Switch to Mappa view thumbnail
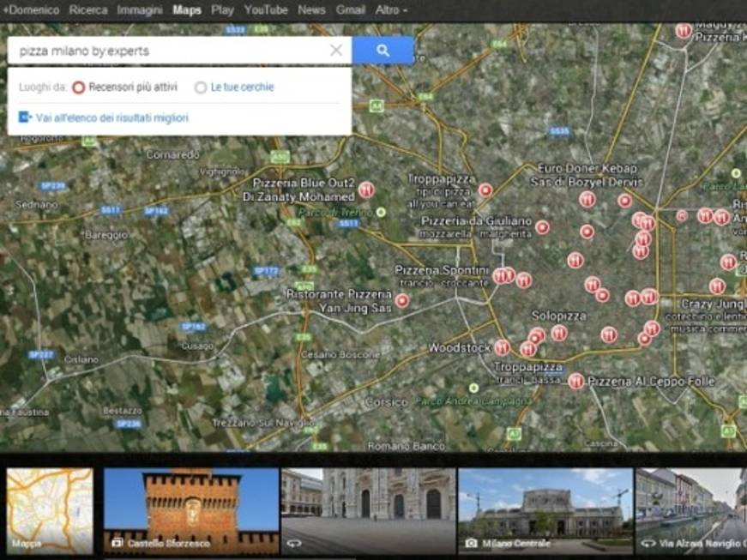The height and width of the screenshot is (560, 747). pos(50,511)
